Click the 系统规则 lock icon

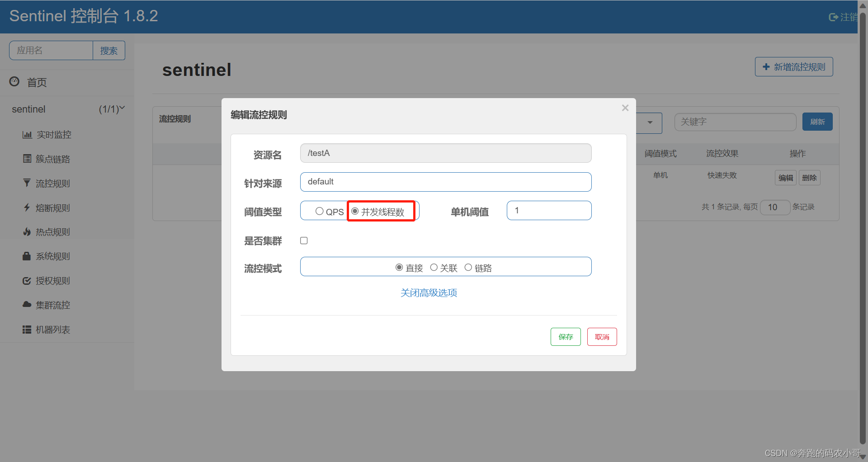point(27,256)
